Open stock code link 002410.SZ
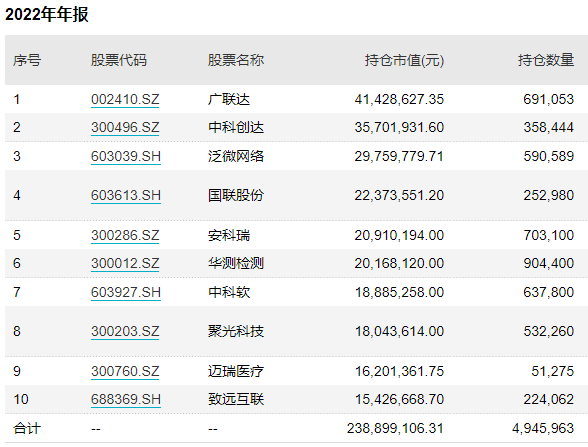The width and height of the screenshot is (588, 447). point(125,99)
